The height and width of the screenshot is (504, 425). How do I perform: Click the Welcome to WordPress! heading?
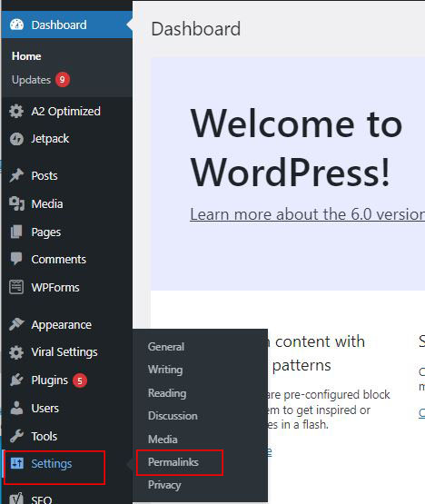click(x=296, y=148)
